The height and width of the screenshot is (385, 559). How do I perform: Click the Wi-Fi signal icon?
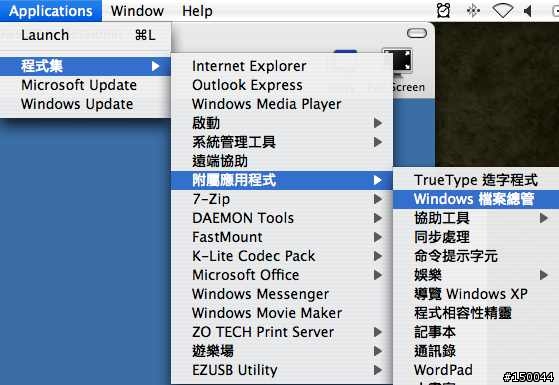coord(502,11)
